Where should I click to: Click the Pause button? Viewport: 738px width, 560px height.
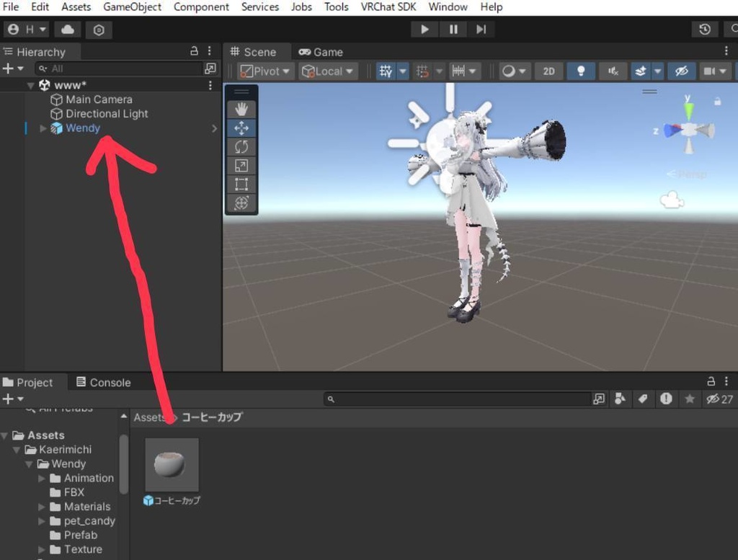(x=453, y=30)
